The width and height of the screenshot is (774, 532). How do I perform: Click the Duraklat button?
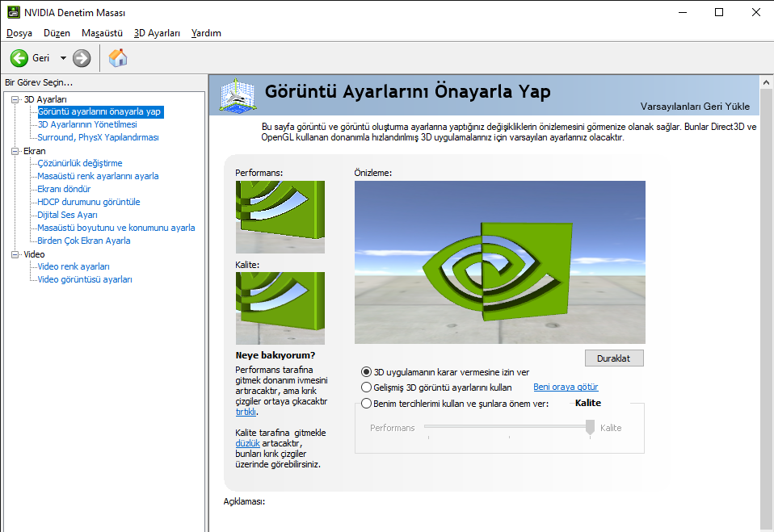pos(614,358)
